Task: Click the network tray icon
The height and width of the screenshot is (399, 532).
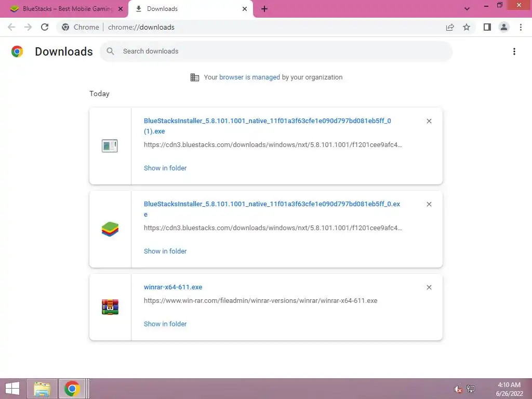Action: pyautogui.click(x=471, y=389)
